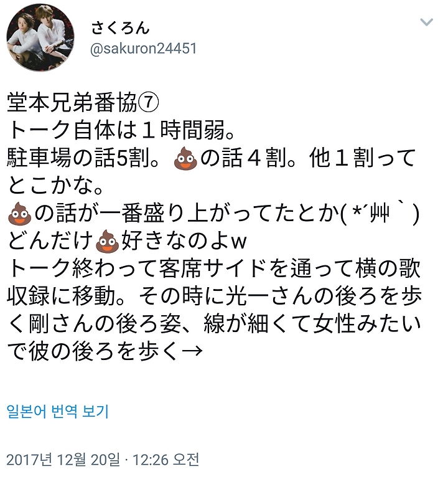Open the tweet options chevron menu
This screenshot has width=448, height=479.
point(426,22)
